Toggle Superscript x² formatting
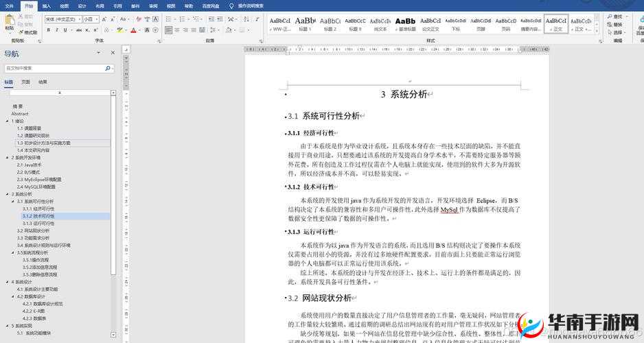 coord(95,30)
